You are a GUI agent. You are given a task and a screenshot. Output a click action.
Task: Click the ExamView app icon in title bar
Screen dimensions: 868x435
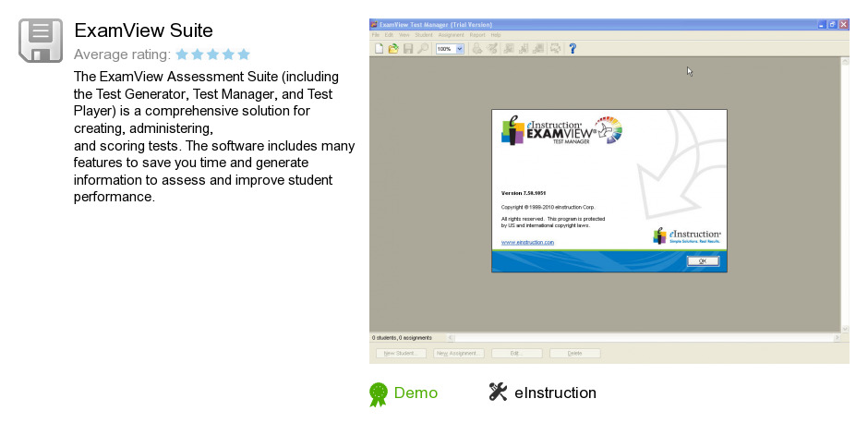coord(374,24)
